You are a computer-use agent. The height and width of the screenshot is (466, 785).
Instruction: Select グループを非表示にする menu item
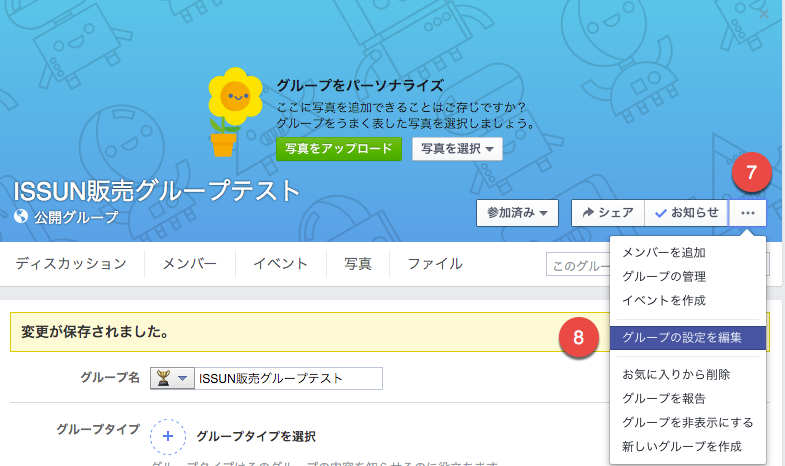[x=688, y=422]
